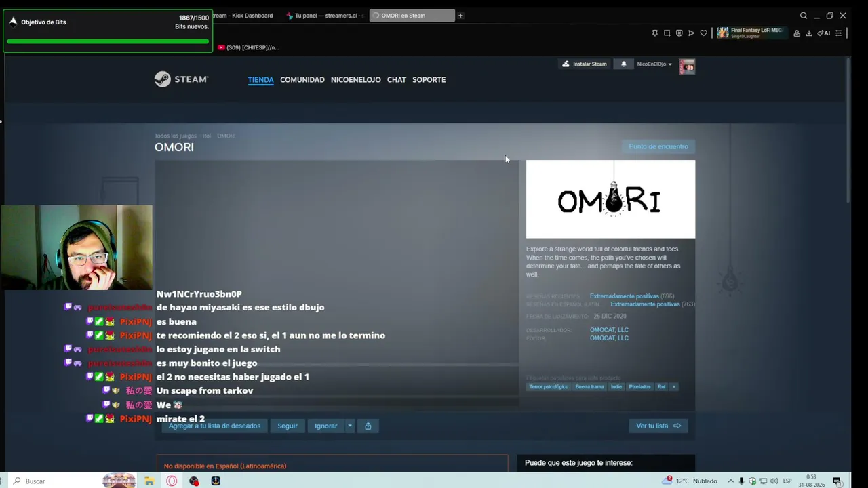Screen dimensions: 868x488
Task: Open File Explorer from the taskbar
Action: coord(149,481)
